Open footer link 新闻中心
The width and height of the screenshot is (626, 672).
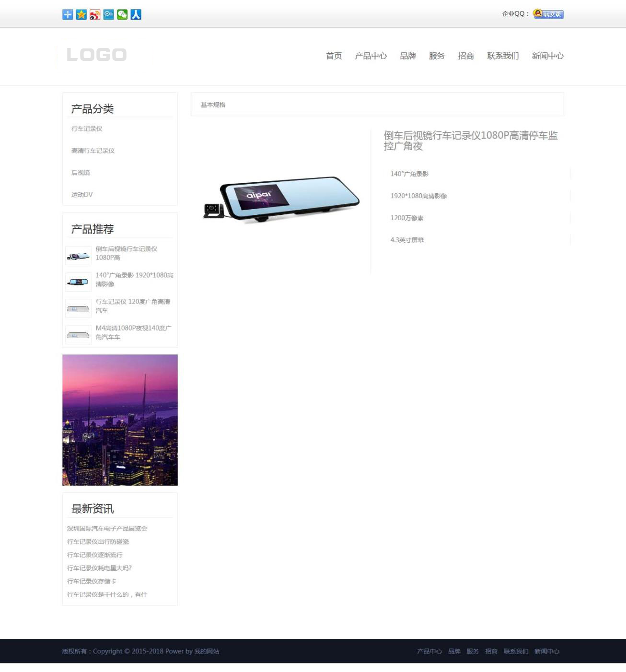pos(547,651)
